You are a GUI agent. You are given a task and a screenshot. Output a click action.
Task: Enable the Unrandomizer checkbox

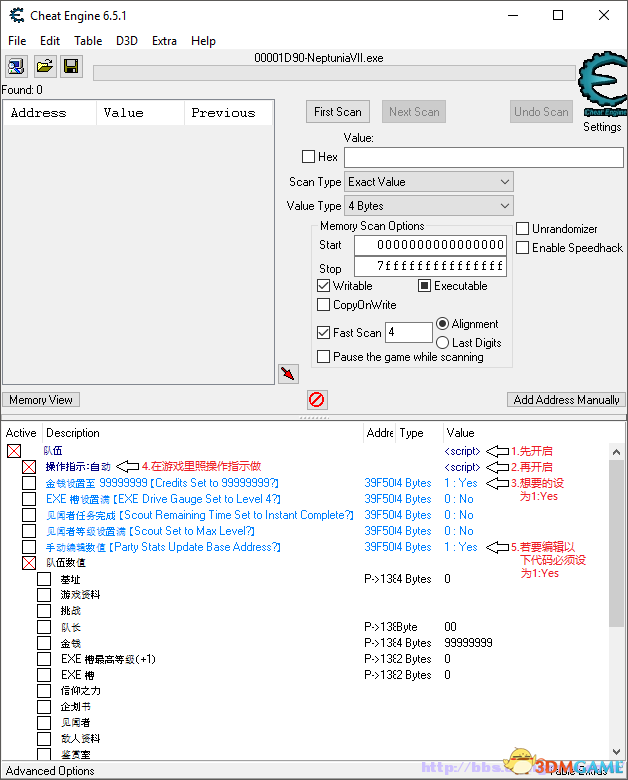click(x=523, y=229)
